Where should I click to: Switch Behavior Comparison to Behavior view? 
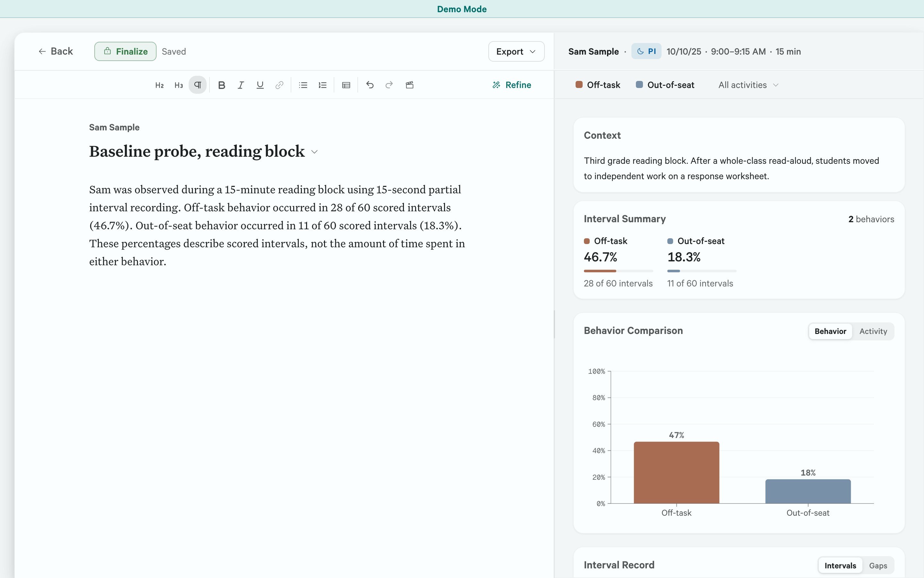tap(830, 331)
